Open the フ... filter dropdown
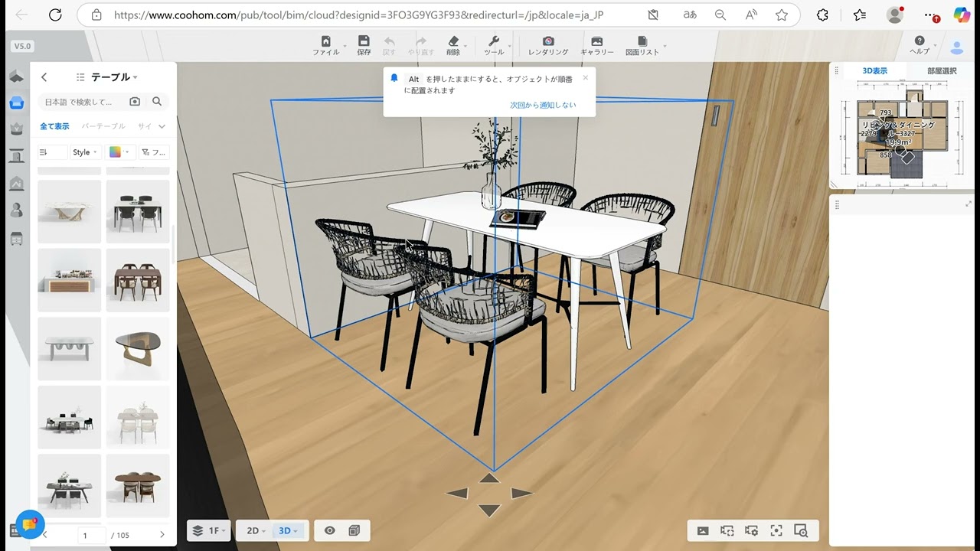 coord(154,152)
